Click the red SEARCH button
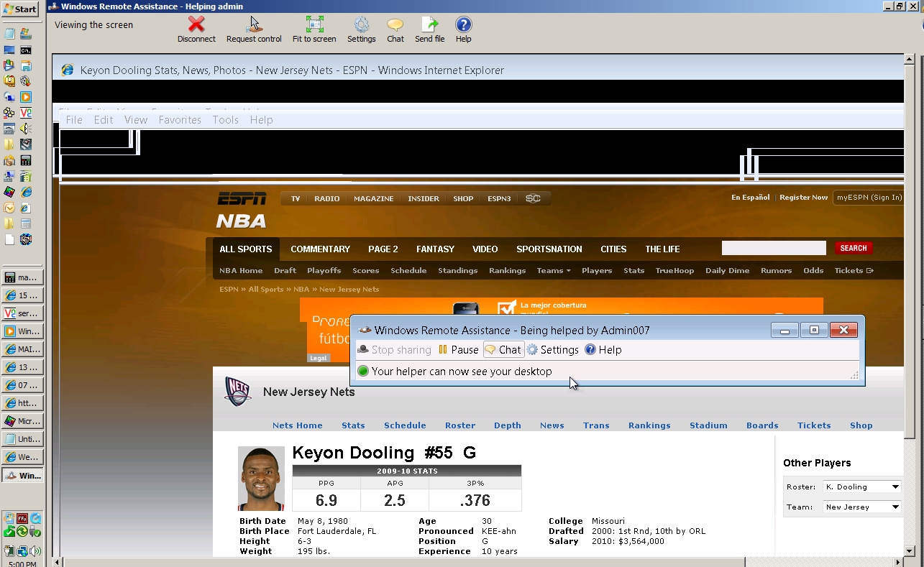This screenshot has width=924, height=567. pyautogui.click(x=854, y=248)
